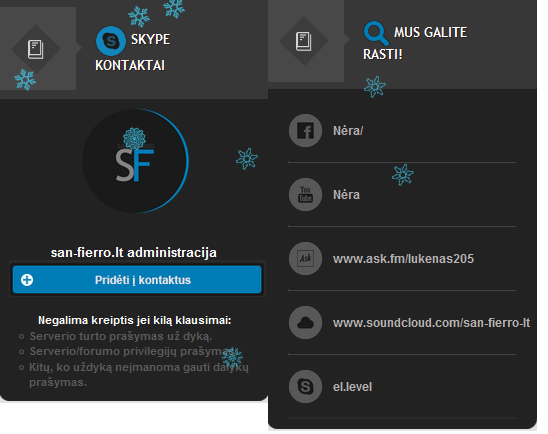Screen dimensions: 548x434
Task: Click the Ask.fm round icon
Action: [305, 259]
